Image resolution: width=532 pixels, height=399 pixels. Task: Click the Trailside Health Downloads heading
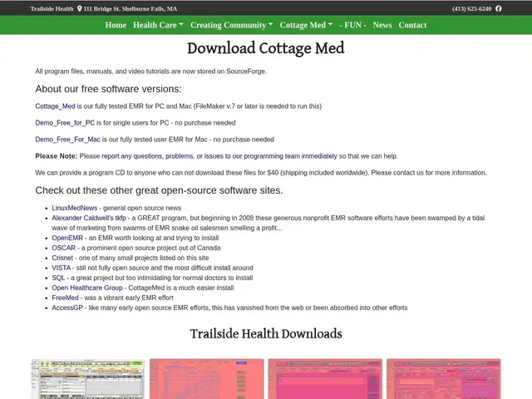[266, 334]
